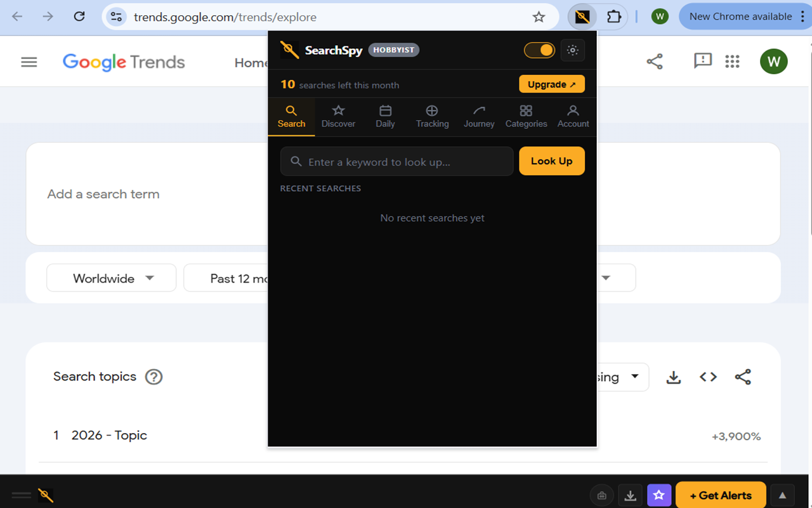The image size is (812, 508).
Task: Click the Upgrade button
Action: click(551, 84)
